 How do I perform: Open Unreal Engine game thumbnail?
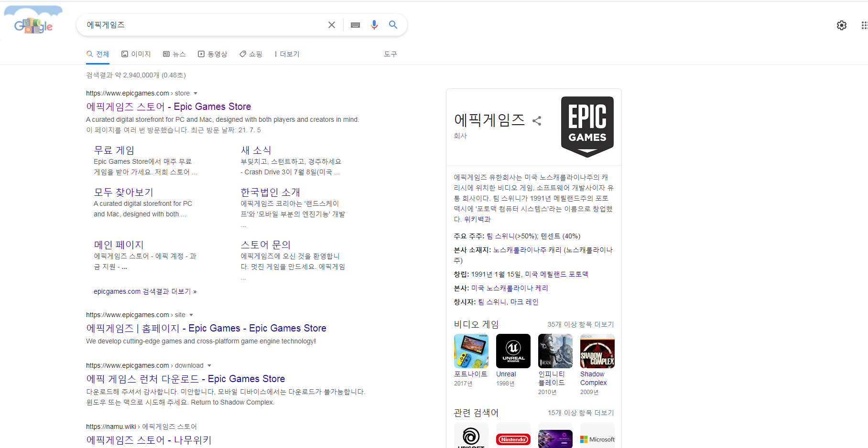click(x=513, y=351)
